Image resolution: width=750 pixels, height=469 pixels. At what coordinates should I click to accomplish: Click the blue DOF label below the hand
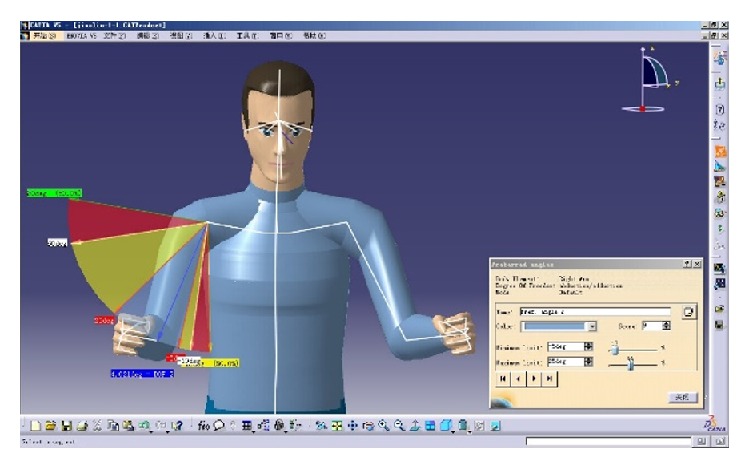tap(142, 373)
